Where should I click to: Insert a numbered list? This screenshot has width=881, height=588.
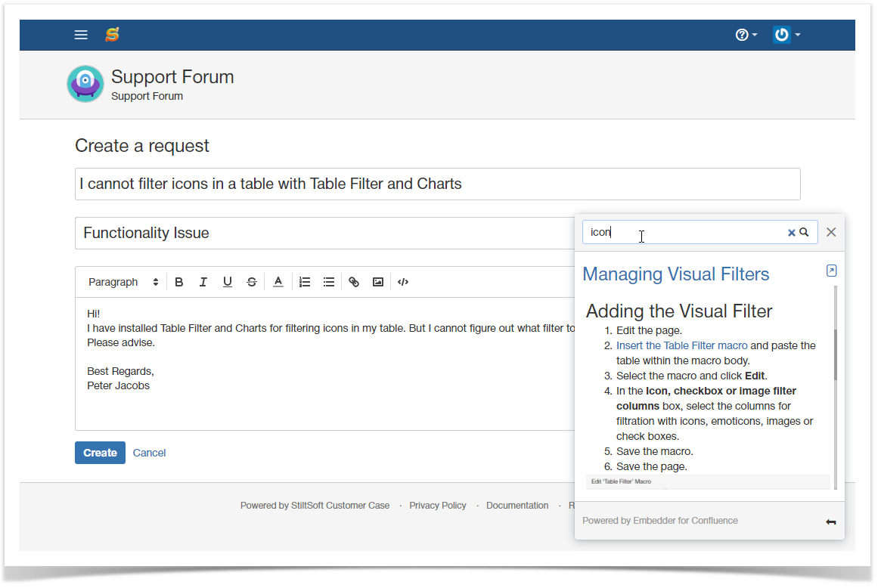click(x=305, y=282)
